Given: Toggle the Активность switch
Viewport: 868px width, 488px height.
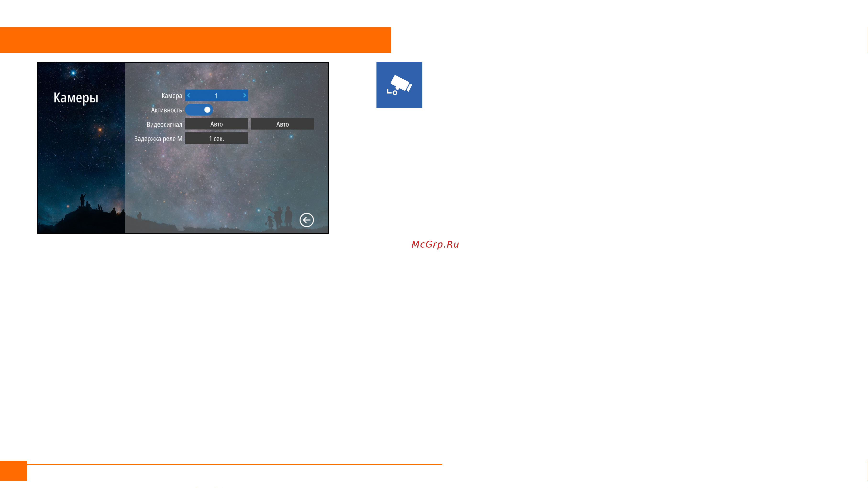Looking at the screenshot, I should click(x=199, y=110).
